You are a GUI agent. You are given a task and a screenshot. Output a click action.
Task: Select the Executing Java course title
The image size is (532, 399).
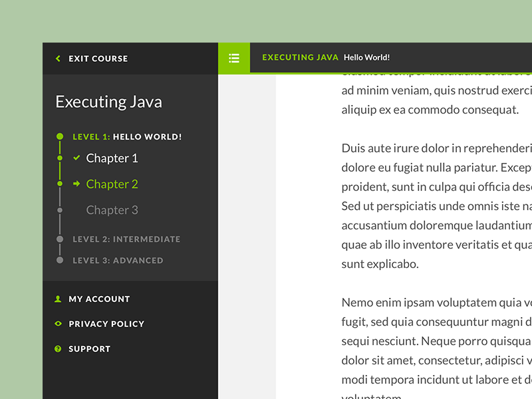[x=109, y=102]
